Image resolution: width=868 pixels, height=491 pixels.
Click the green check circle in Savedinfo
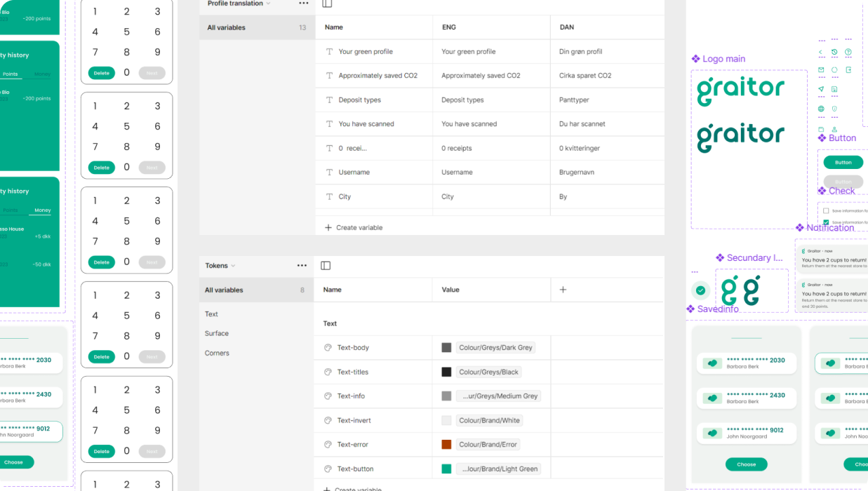point(700,290)
